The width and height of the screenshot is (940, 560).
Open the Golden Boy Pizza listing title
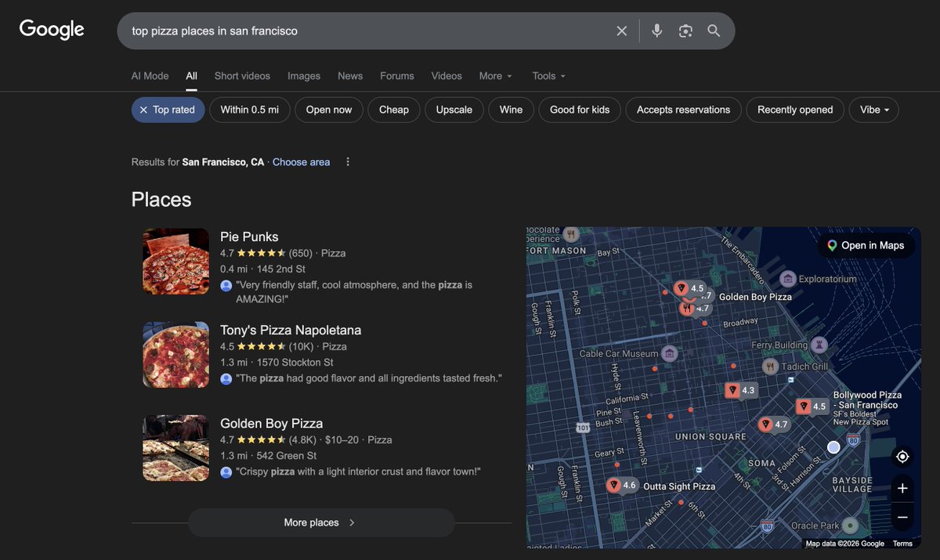(x=272, y=423)
